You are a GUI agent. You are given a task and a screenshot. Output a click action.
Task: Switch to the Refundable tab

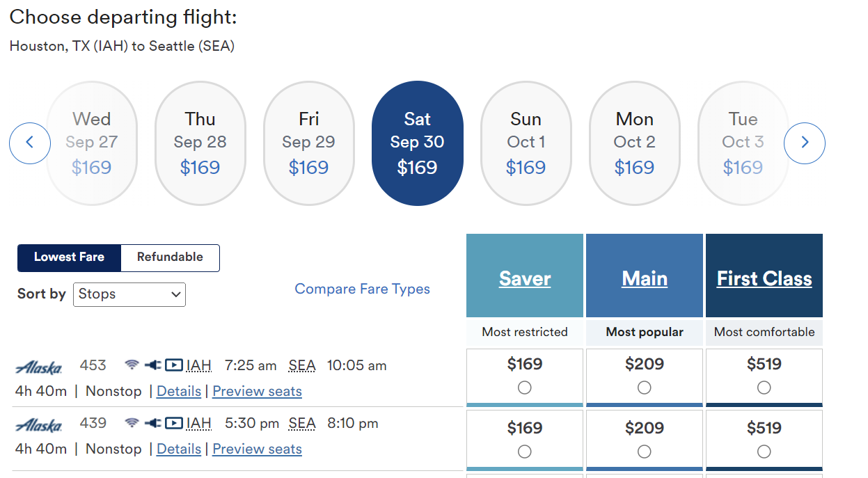pyautogui.click(x=170, y=257)
